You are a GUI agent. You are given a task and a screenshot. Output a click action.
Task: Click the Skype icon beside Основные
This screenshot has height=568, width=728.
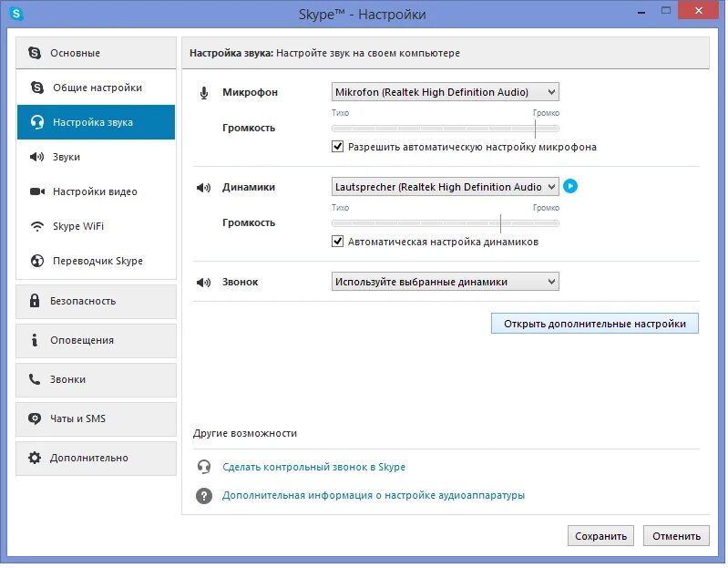pyautogui.click(x=35, y=53)
